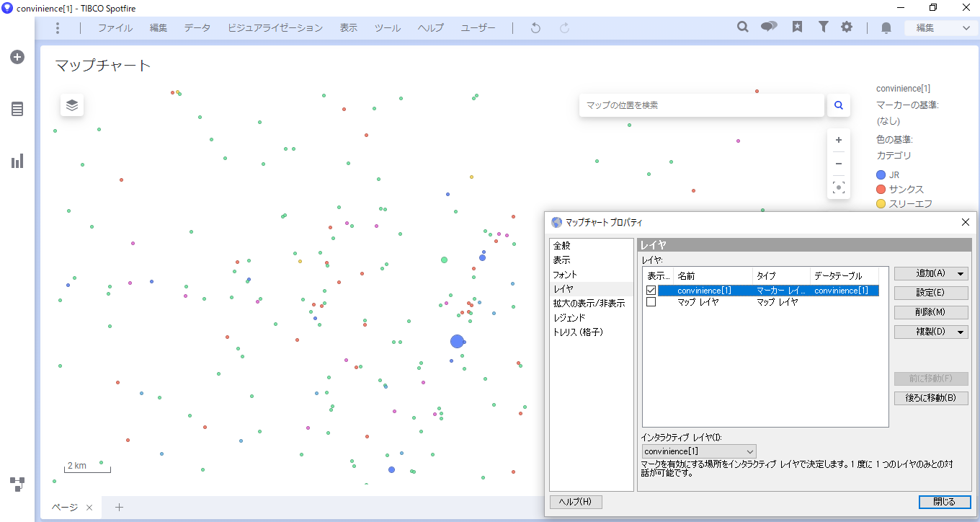980x522 pixels.
Task: Zoom in the map with plus button
Action: 839,140
